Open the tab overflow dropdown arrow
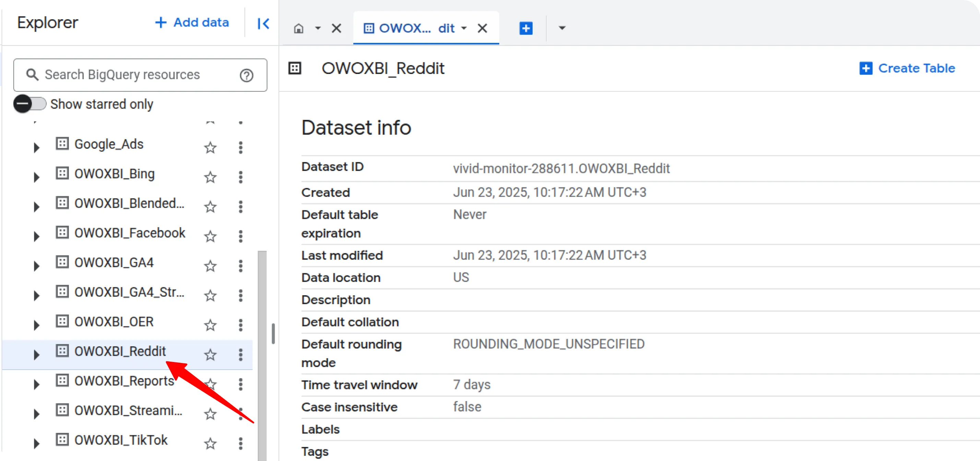 click(562, 28)
